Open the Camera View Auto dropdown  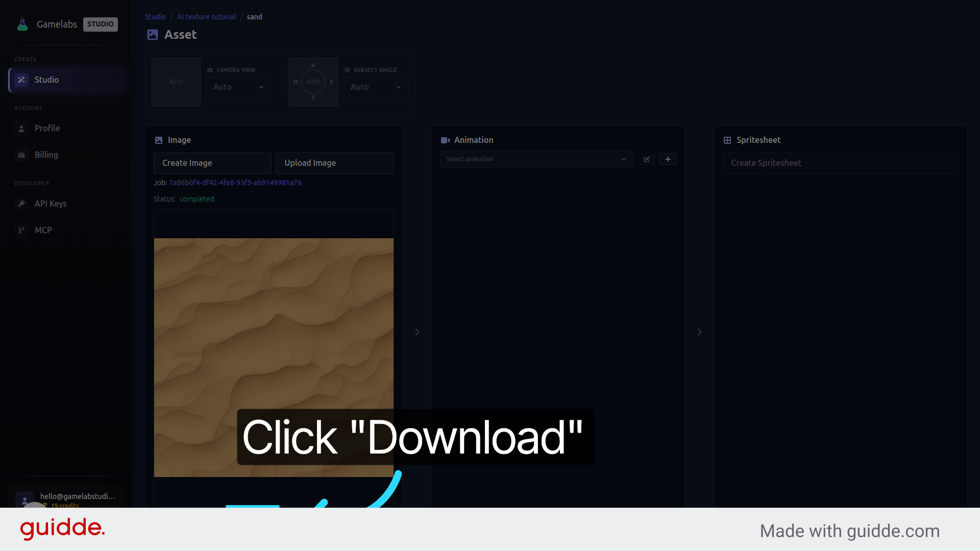point(239,87)
